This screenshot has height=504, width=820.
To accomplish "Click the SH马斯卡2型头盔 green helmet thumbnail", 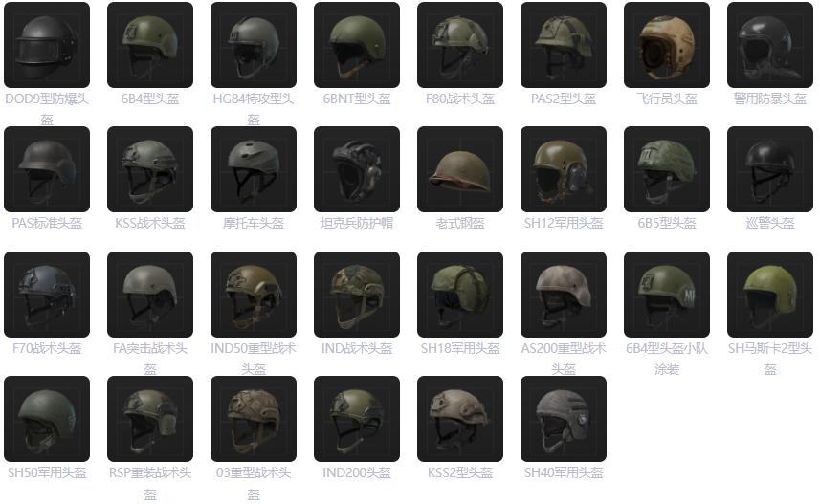I will [x=770, y=295].
